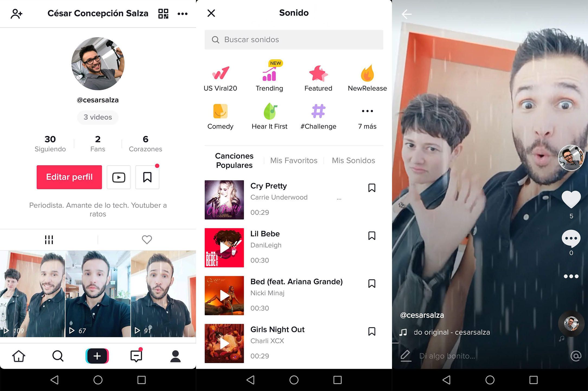This screenshot has height=391, width=588.
Task: Switch to Mis Sonidos tab
Action: [353, 160]
